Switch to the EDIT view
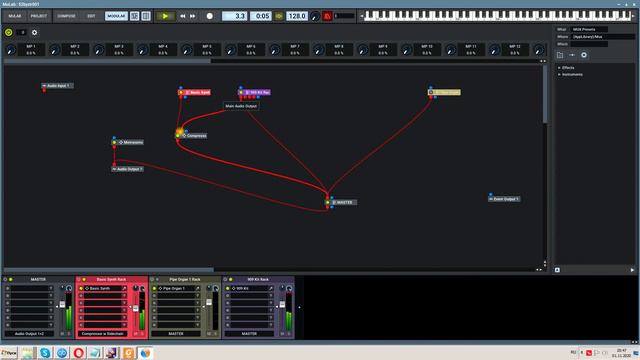 (x=91, y=16)
